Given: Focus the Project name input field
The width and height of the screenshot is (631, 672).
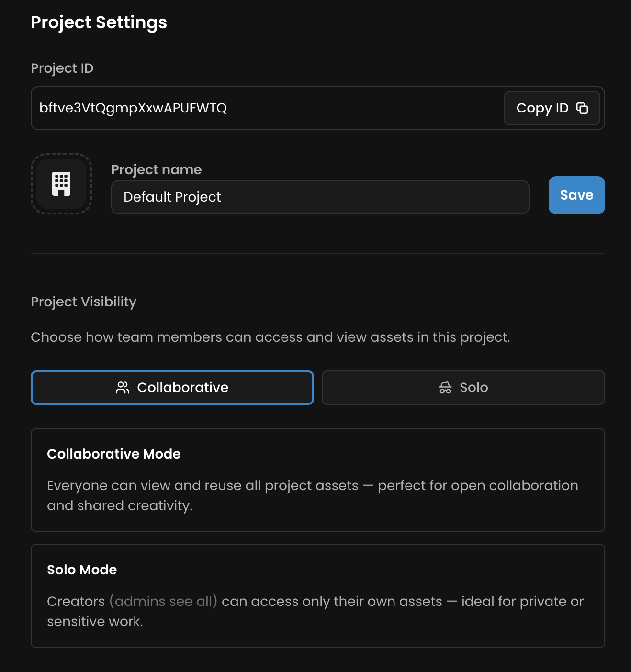Looking at the screenshot, I should coord(320,197).
